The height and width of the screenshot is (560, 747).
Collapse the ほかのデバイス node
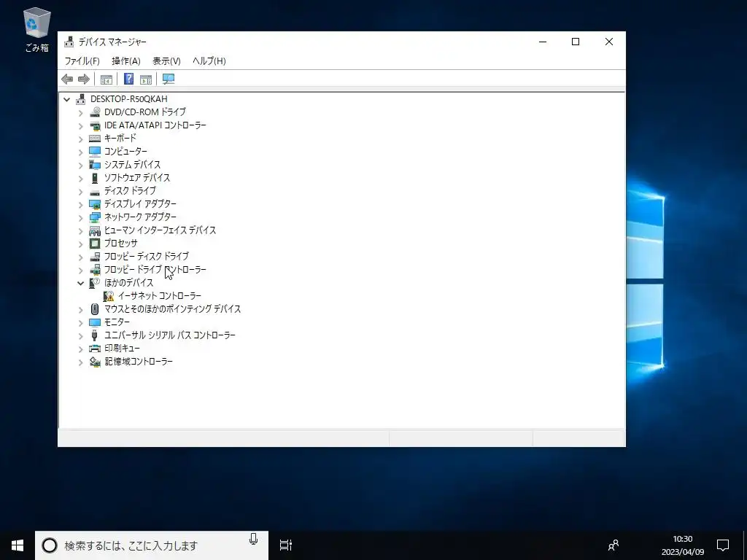80,283
